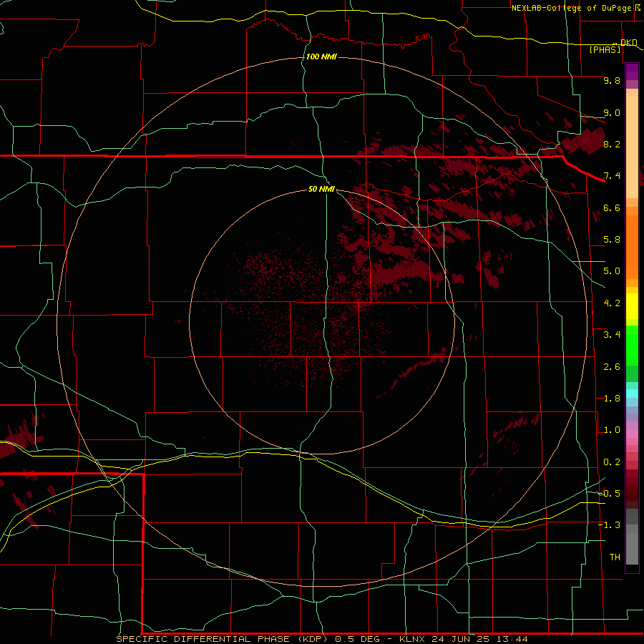Click the 4.2 scale value
The width and height of the screenshot is (644, 644).
(x=612, y=303)
